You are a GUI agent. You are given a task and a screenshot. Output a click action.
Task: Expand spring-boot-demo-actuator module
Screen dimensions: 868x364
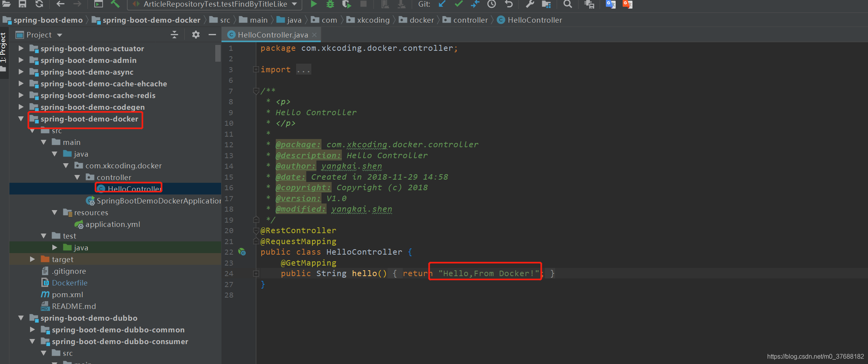pyautogui.click(x=21, y=48)
